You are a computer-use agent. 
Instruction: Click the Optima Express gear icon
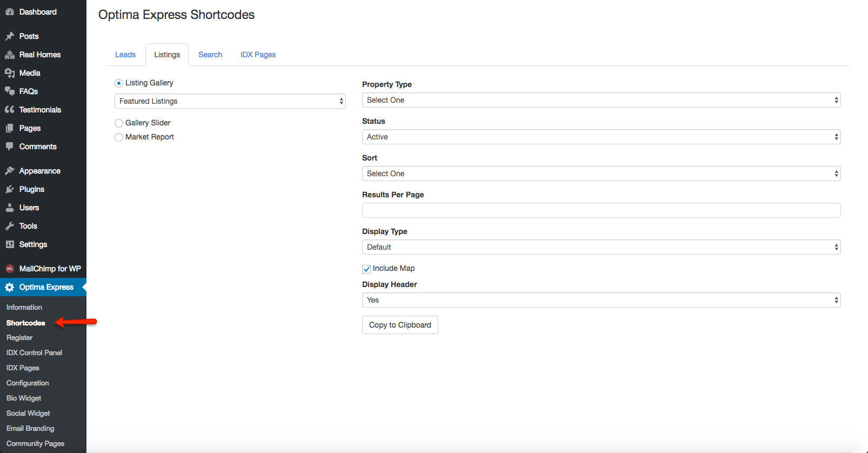coord(10,287)
